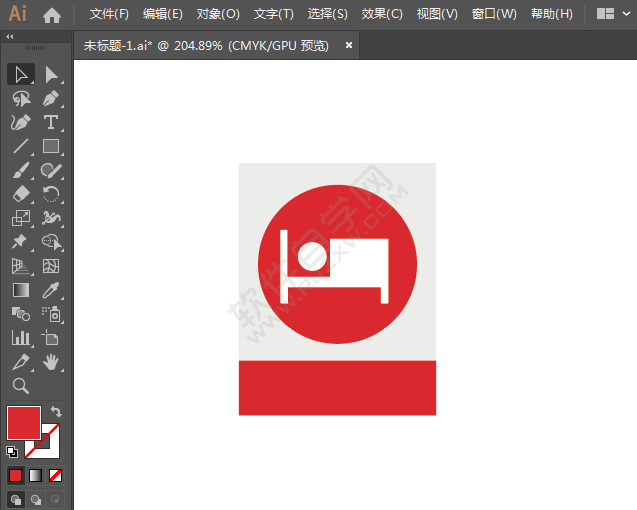
Task: Click the red Fill color swatch
Action: 22,421
